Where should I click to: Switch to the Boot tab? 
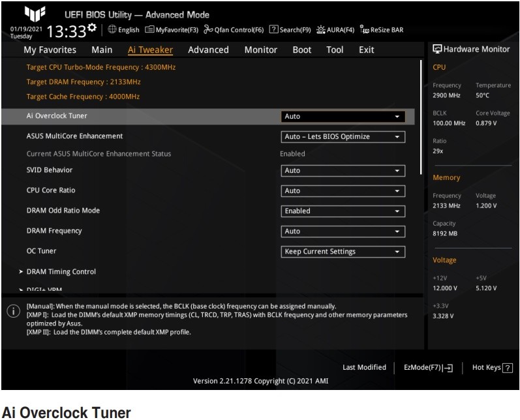coord(302,50)
